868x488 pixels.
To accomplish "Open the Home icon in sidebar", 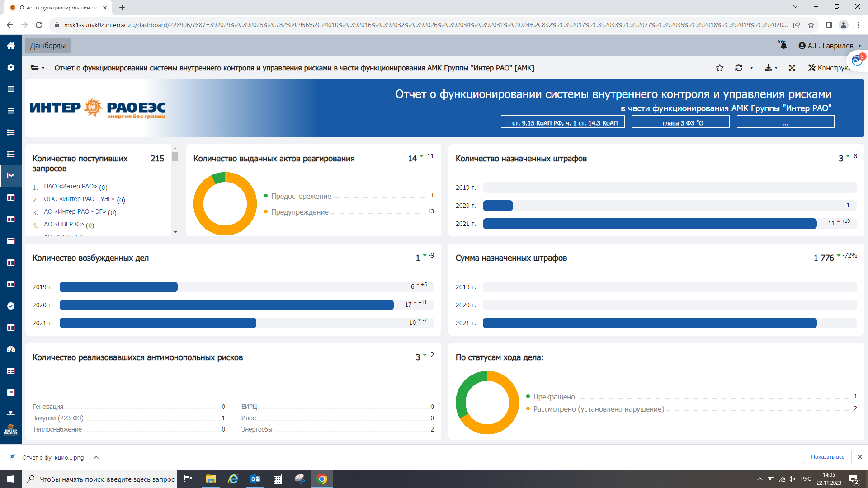I will (x=11, y=46).
